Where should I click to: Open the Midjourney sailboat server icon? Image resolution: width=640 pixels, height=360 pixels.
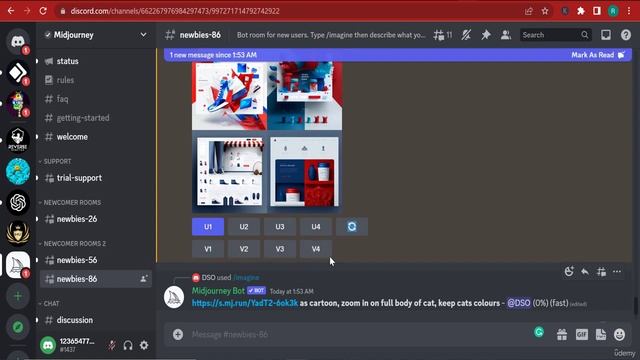(18, 265)
